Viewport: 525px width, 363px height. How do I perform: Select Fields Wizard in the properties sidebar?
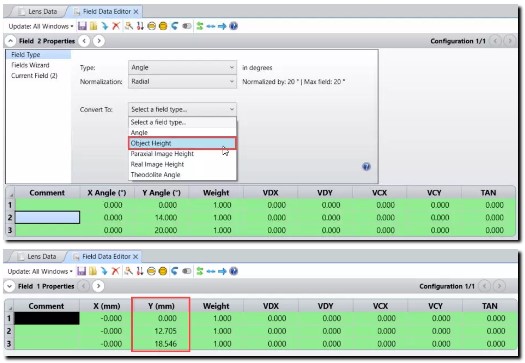[x=30, y=65]
